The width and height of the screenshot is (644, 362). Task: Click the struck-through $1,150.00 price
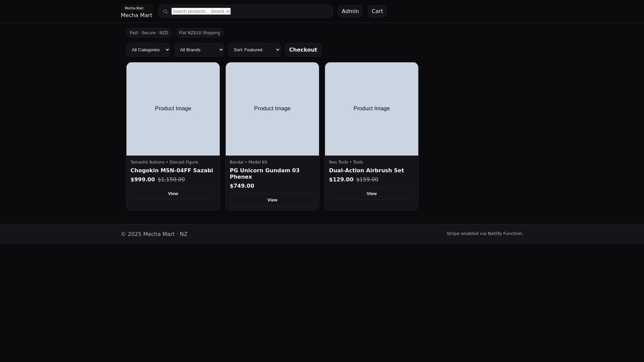171,180
